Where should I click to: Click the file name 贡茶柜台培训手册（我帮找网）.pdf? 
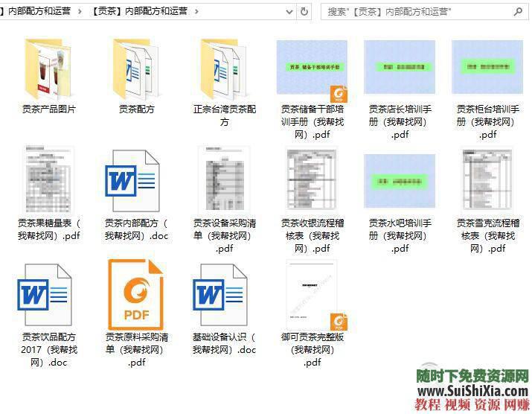488,122
